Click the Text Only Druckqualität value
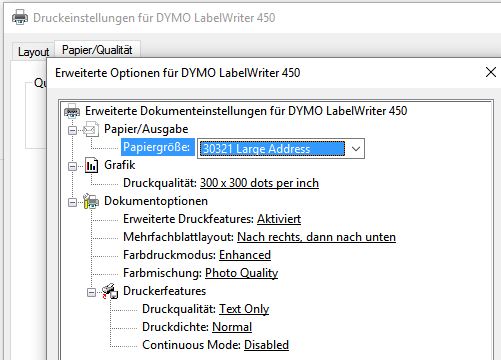The height and width of the screenshot is (360, 501). click(244, 309)
